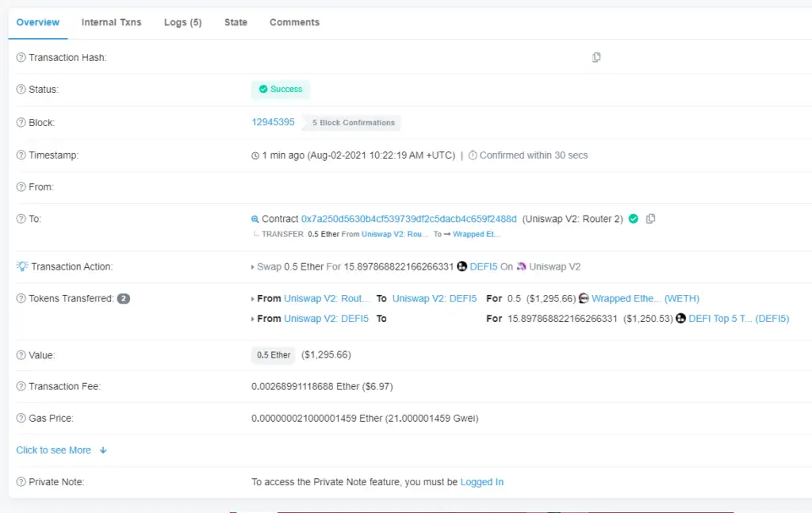Show help tooltip for Private Note

tap(21, 482)
